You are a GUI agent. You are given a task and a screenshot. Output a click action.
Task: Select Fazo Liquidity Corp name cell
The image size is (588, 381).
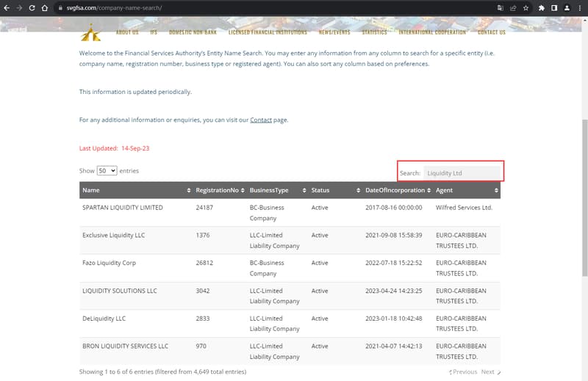tap(109, 263)
